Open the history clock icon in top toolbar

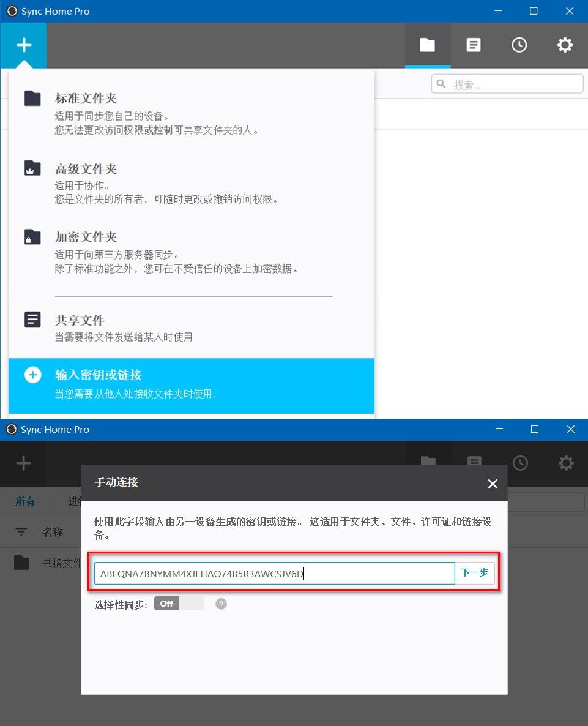(x=519, y=45)
